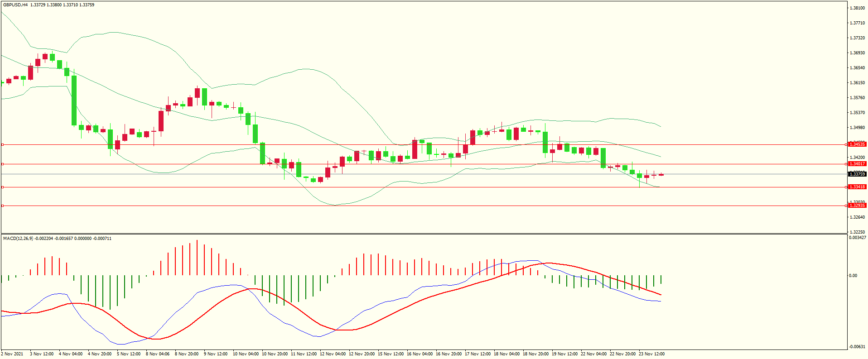
Task: Click the 2 Nov 2021 date label
Action: [12, 354]
